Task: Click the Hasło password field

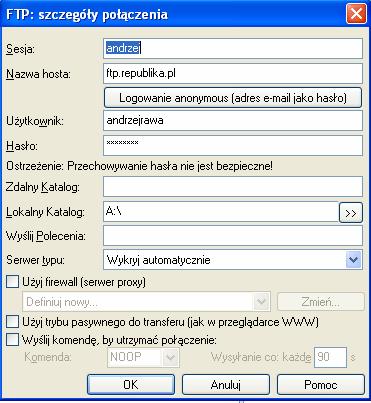Action: 233,145
